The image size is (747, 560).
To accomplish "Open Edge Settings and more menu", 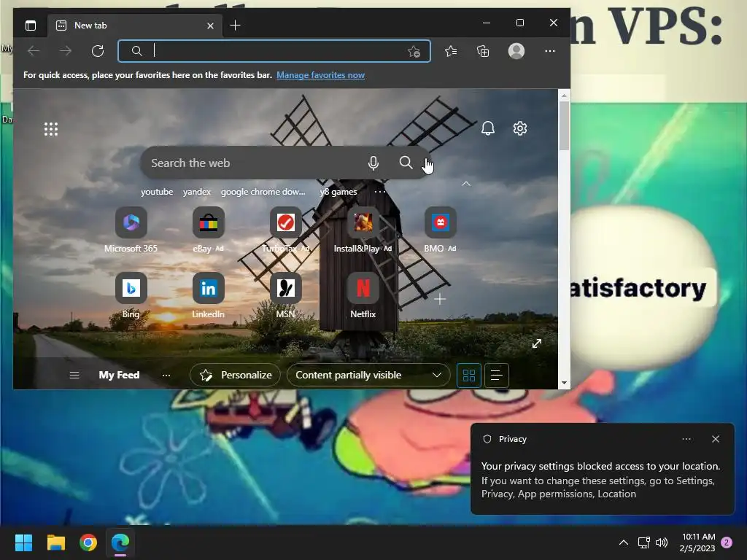I will [x=550, y=51].
